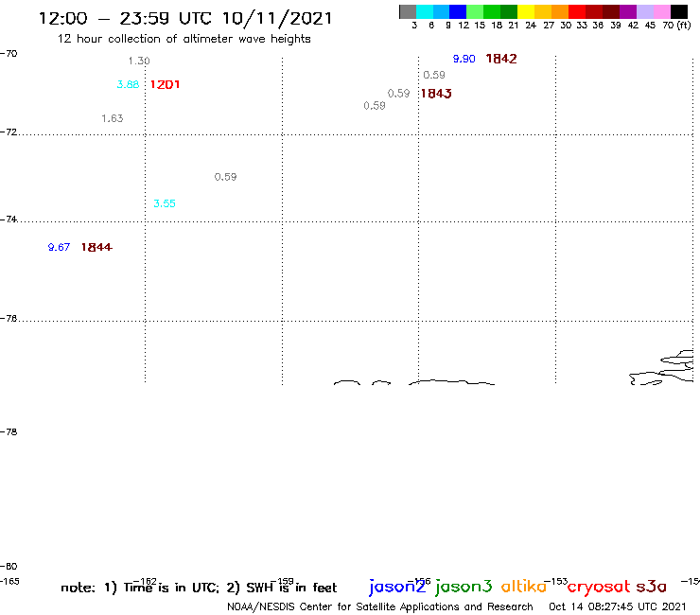Click the -80 latitude axis label
Viewport: 700px width, 615px height.
(x=9, y=567)
